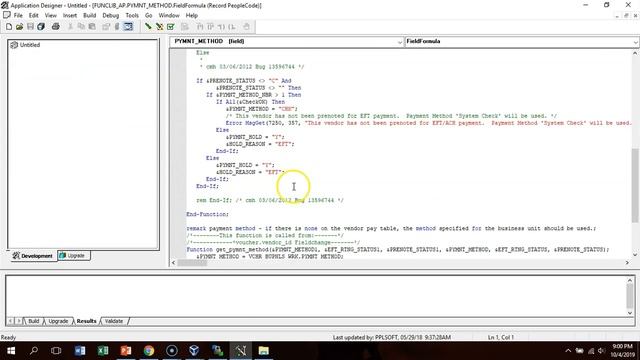
Task: Switch to the Upgrade workspace tab
Action: click(x=73, y=256)
